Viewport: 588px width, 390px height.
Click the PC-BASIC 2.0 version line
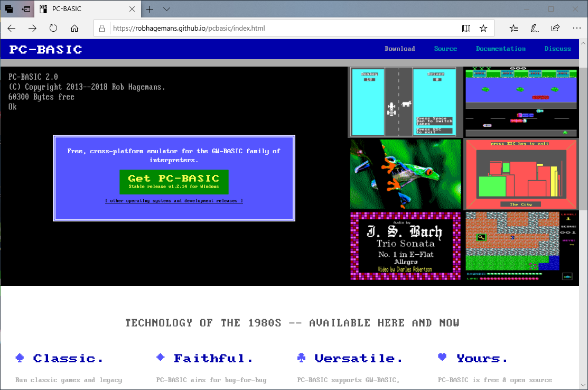pyautogui.click(x=33, y=77)
